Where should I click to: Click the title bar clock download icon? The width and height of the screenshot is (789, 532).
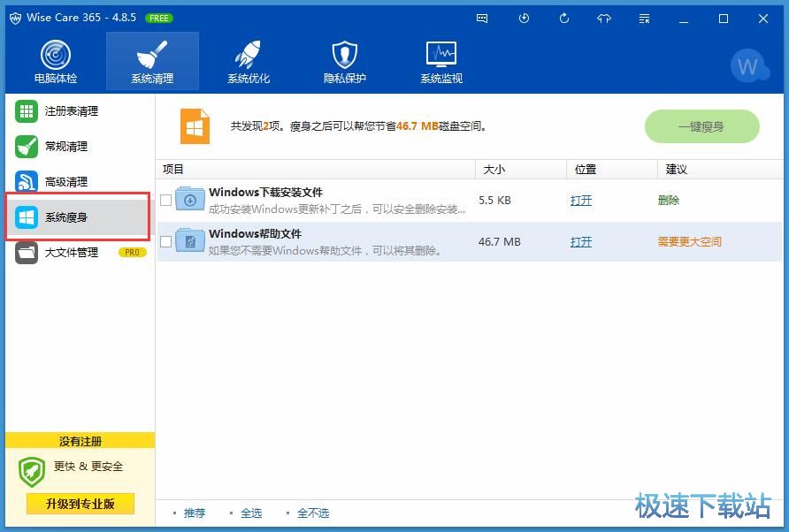tap(524, 19)
